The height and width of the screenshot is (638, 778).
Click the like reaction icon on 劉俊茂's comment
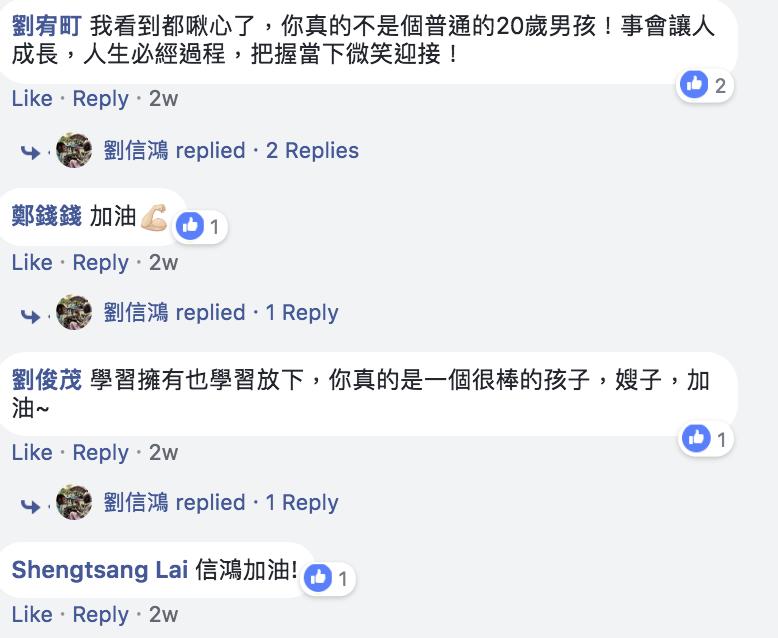[x=695, y=438]
